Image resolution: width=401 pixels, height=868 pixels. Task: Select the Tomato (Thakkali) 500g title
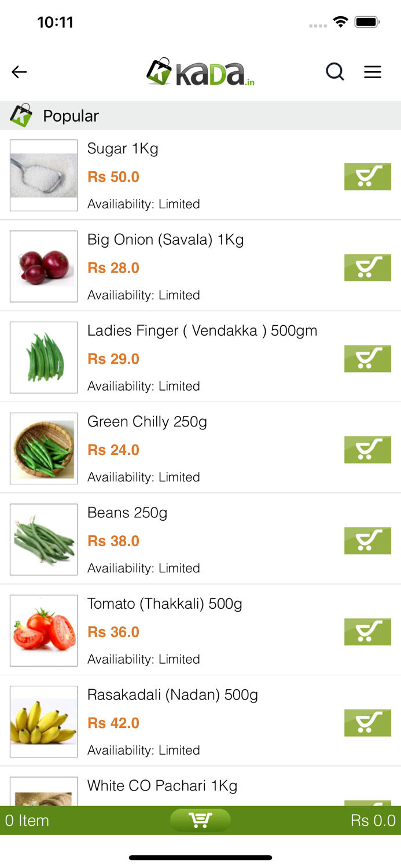pos(164,604)
